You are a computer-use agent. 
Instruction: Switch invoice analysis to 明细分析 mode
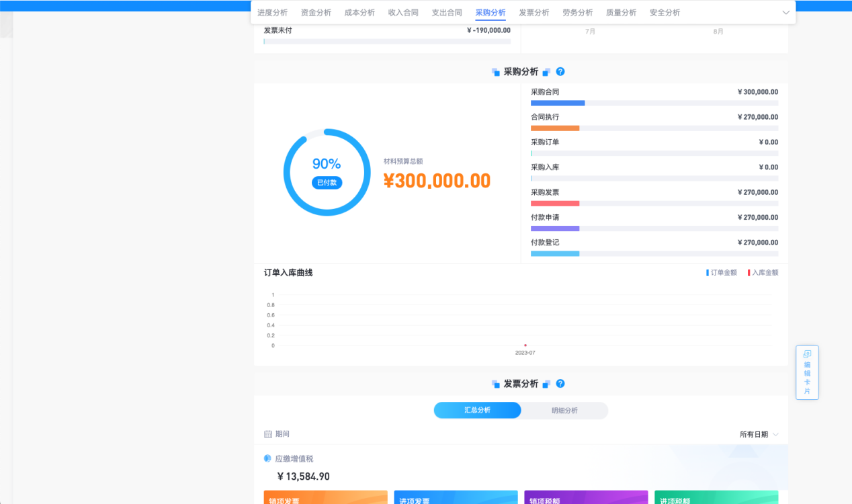[x=564, y=410]
